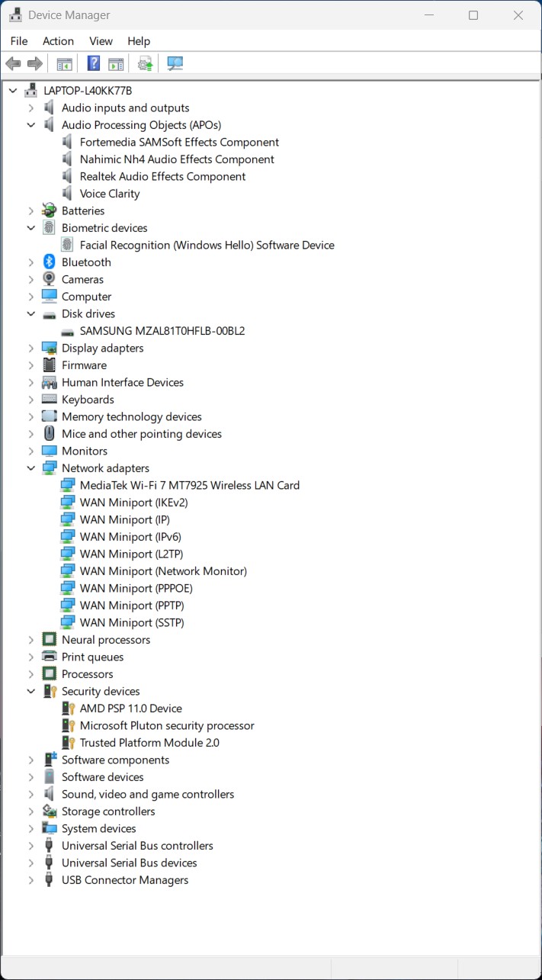Click the gear-and-green-arrow toolbar icon
Screen dimensions: 542x980
[146, 63]
